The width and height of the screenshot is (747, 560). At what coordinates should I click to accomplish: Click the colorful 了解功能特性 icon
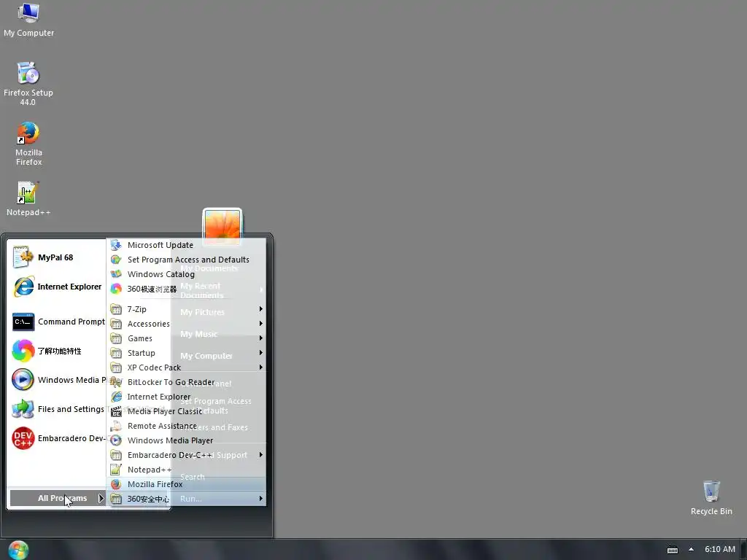[23, 351]
